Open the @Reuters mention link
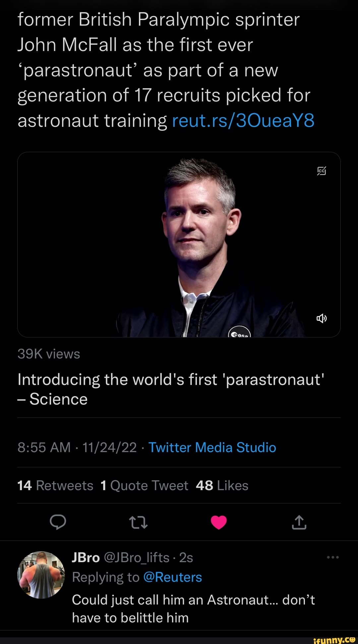358x644 pixels. 172,577
